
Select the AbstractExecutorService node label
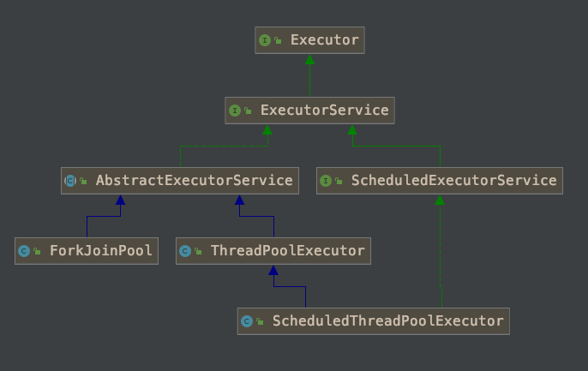coord(195,180)
